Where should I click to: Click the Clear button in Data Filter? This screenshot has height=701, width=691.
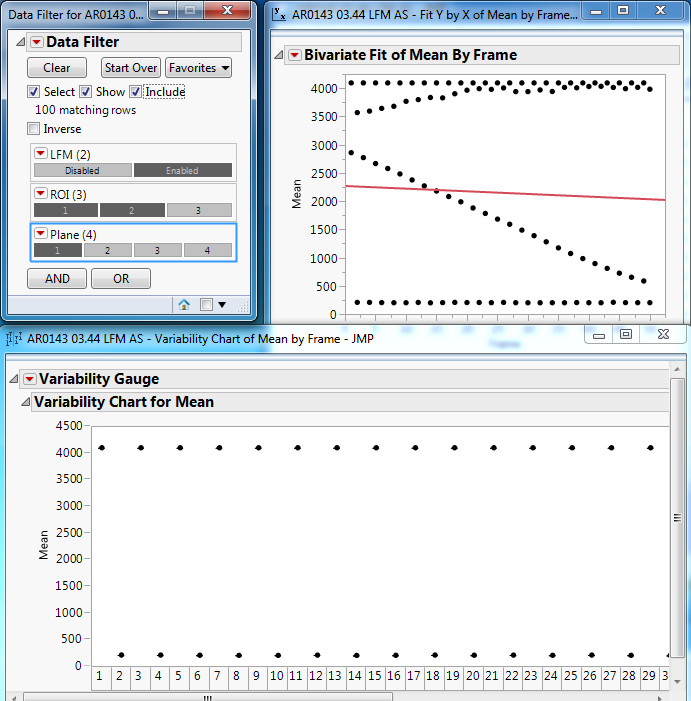tap(57, 68)
